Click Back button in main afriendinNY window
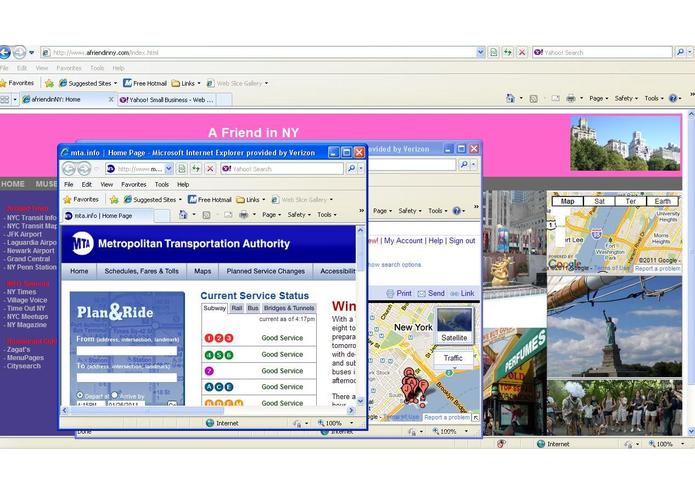 (x=5, y=52)
